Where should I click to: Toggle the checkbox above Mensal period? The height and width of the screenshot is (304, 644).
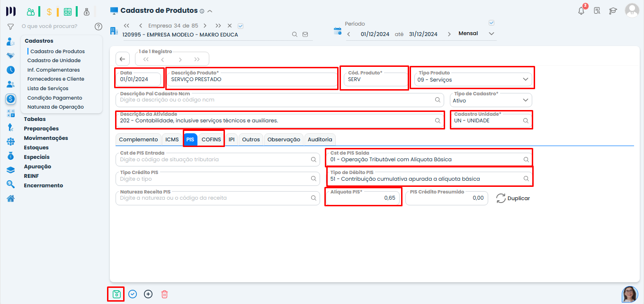491,23
